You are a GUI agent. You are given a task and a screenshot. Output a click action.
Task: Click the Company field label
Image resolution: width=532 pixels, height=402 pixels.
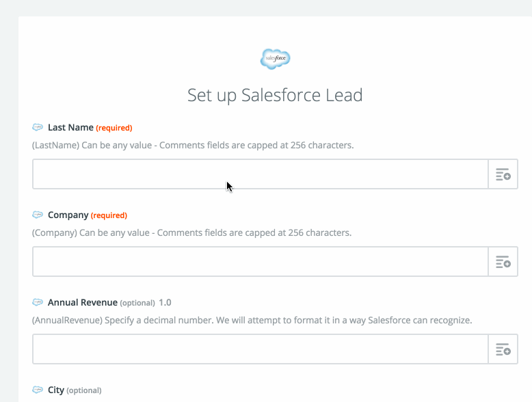pyautogui.click(x=68, y=215)
